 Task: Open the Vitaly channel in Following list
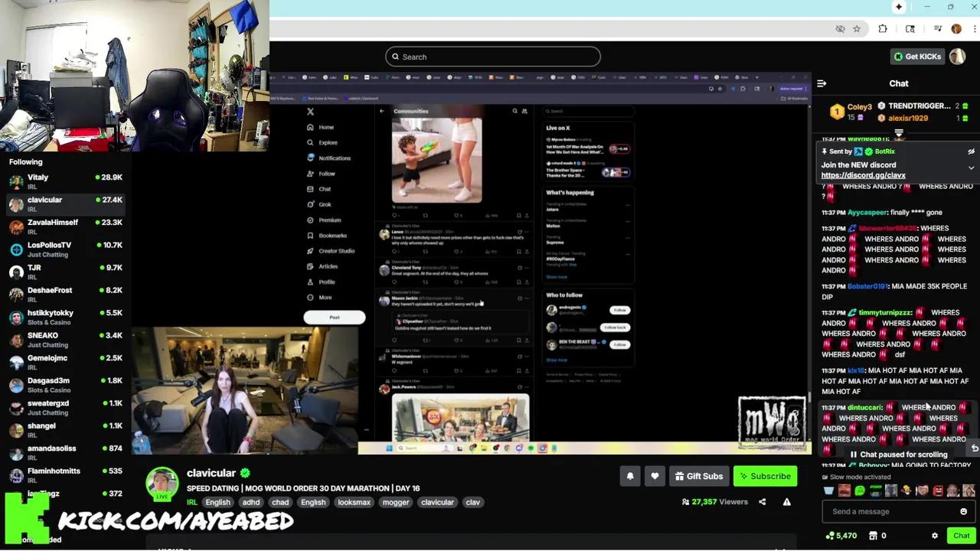[x=66, y=181]
